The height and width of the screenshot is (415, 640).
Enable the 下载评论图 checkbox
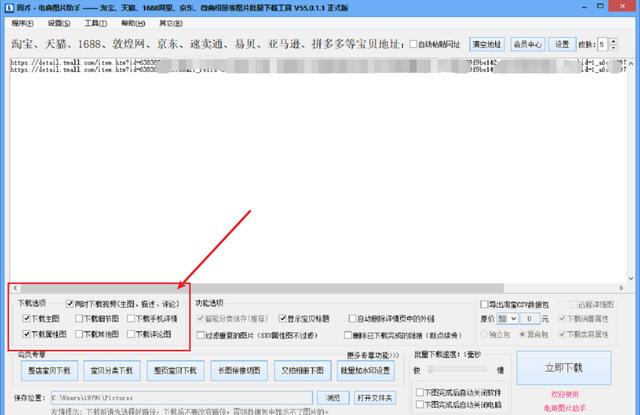pyautogui.click(x=131, y=334)
